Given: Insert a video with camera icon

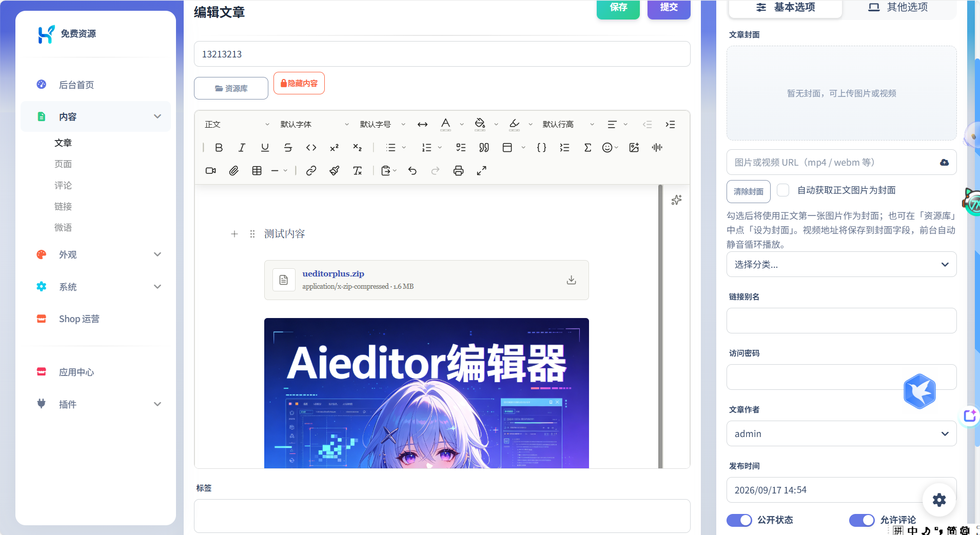Looking at the screenshot, I should 211,171.
